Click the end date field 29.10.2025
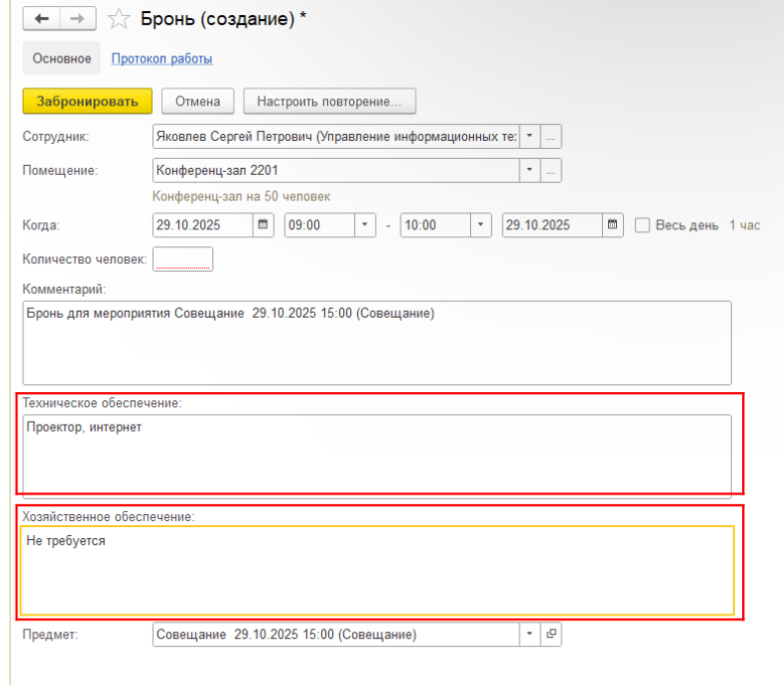 [x=552, y=225]
